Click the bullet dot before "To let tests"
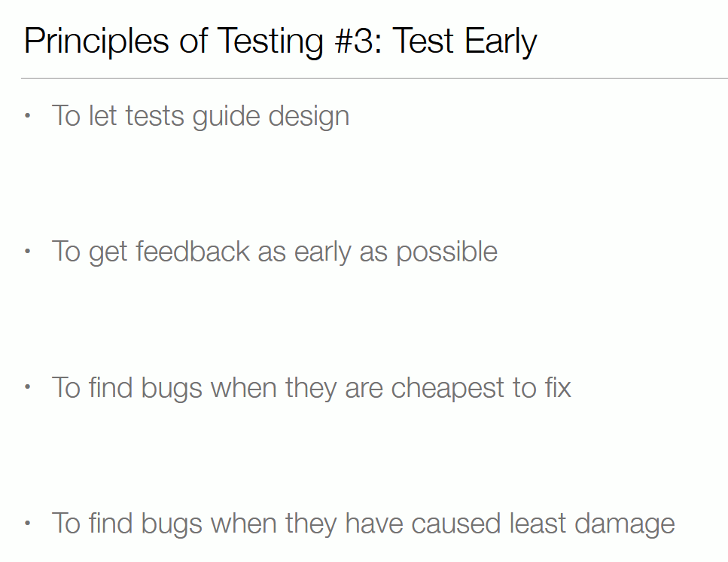This screenshot has width=728, height=562. click(x=27, y=115)
